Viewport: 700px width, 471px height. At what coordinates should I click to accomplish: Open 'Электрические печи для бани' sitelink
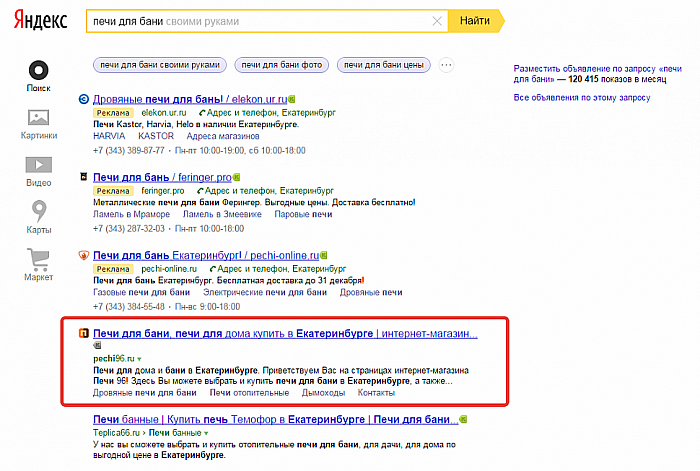[x=265, y=292]
